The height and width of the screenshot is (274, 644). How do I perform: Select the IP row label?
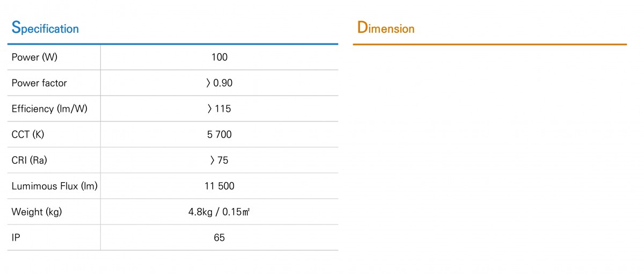[16, 238]
